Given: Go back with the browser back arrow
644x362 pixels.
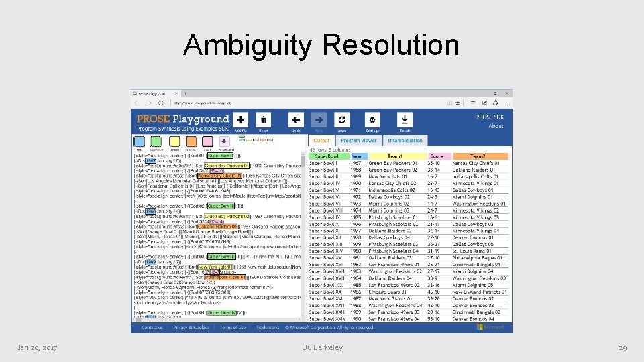Looking at the screenshot, I should click(137, 103).
